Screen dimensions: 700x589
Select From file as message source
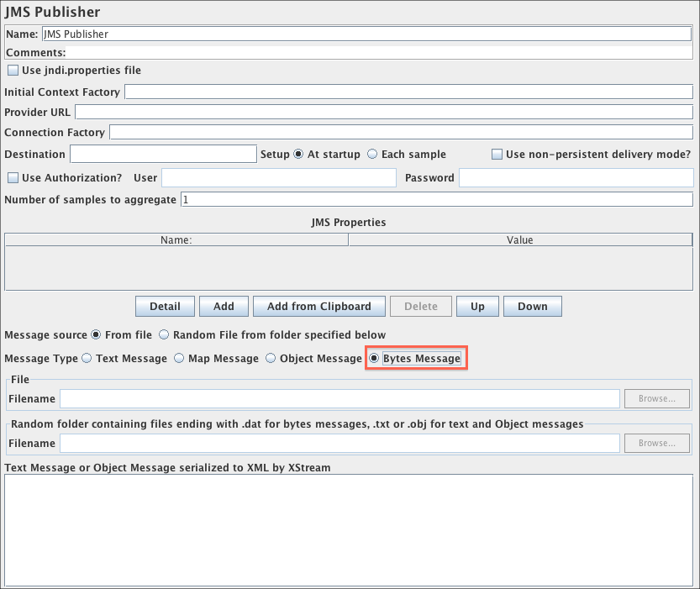coord(96,334)
